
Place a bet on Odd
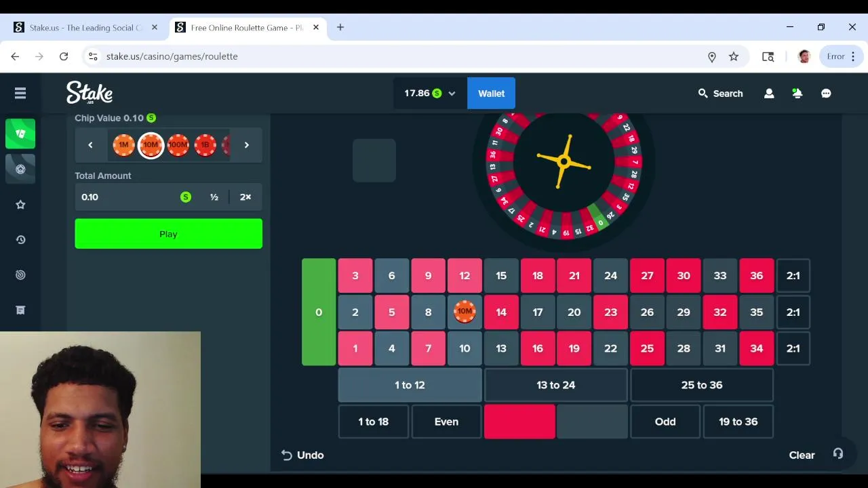665,422
